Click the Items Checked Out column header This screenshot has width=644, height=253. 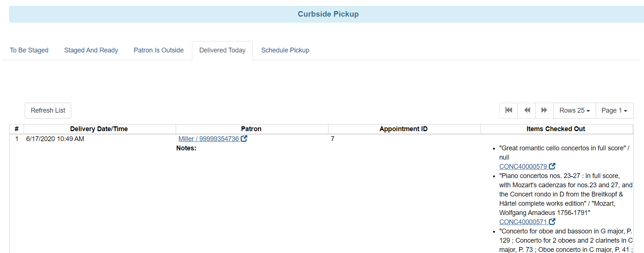click(555, 129)
